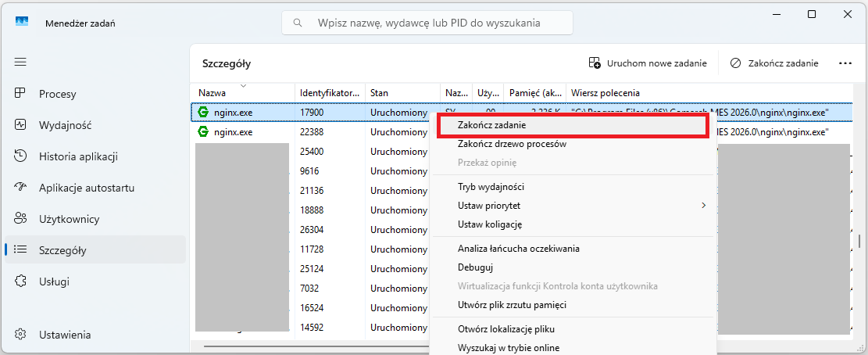The image size is (868, 355).
Task: Open the Użytkownicy page
Action: [95, 219]
